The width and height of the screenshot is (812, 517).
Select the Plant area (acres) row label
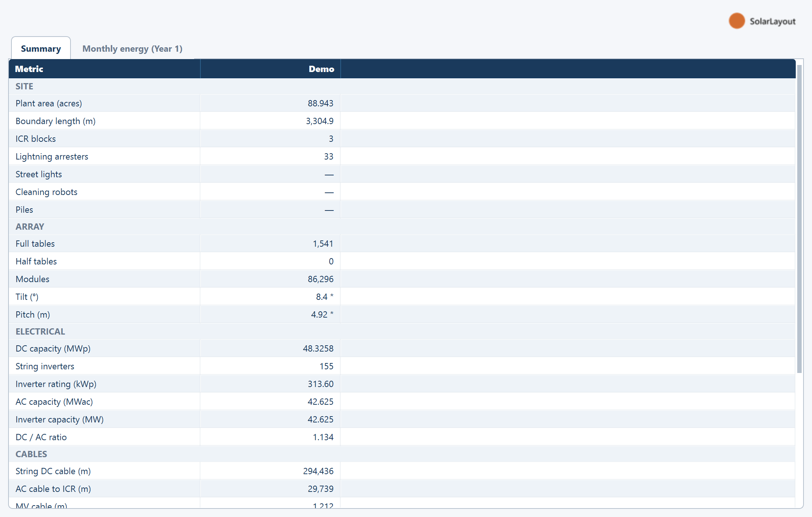point(49,103)
